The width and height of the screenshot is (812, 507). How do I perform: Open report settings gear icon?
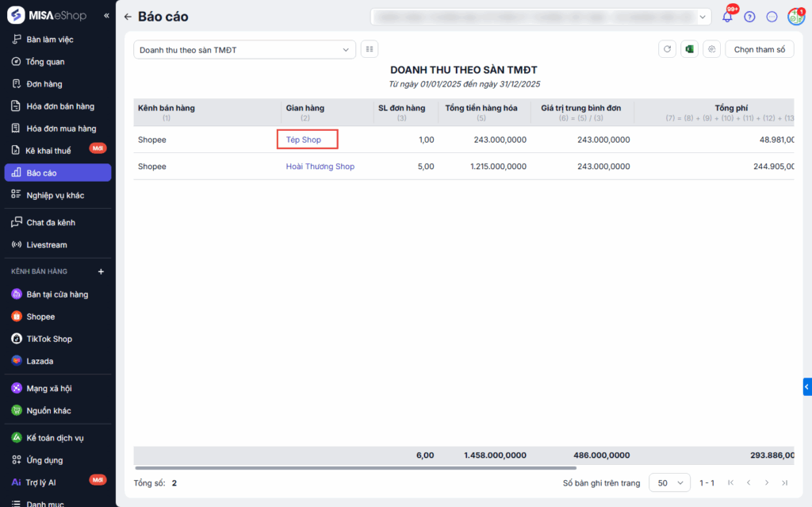(711, 49)
